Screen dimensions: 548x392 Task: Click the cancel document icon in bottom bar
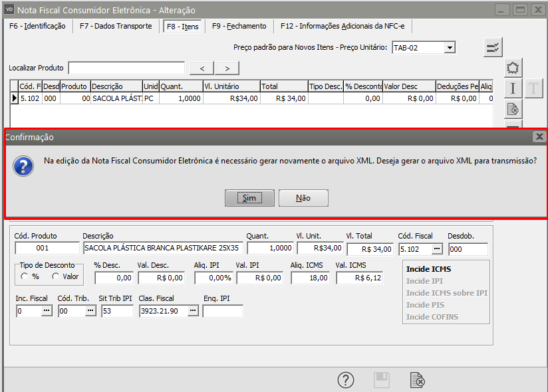pos(417,379)
